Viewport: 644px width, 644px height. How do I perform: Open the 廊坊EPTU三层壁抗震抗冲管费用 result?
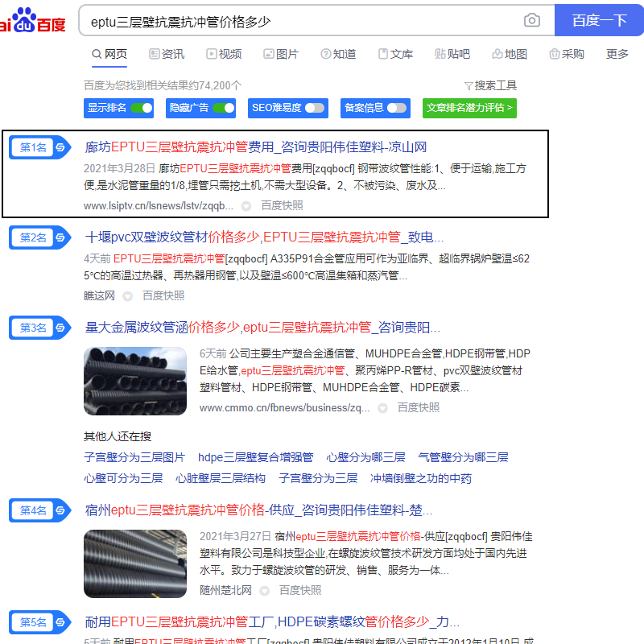tap(255, 147)
